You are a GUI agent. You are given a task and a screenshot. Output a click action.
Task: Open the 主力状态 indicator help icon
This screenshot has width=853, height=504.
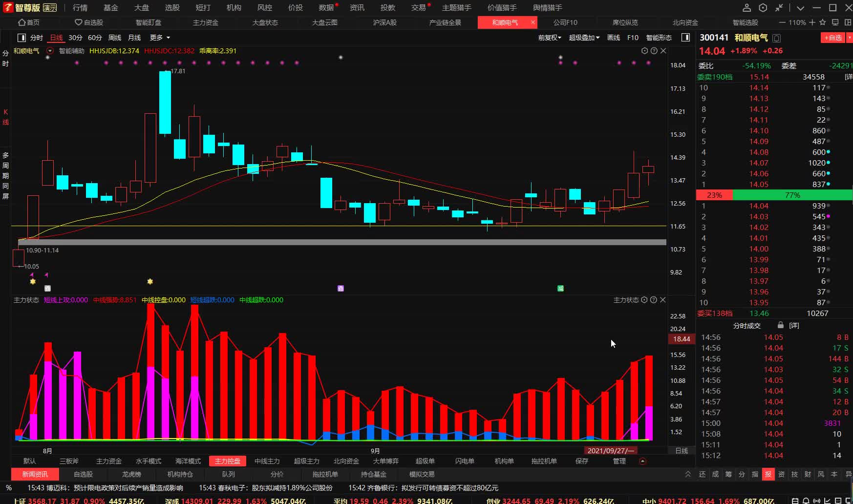[653, 300]
